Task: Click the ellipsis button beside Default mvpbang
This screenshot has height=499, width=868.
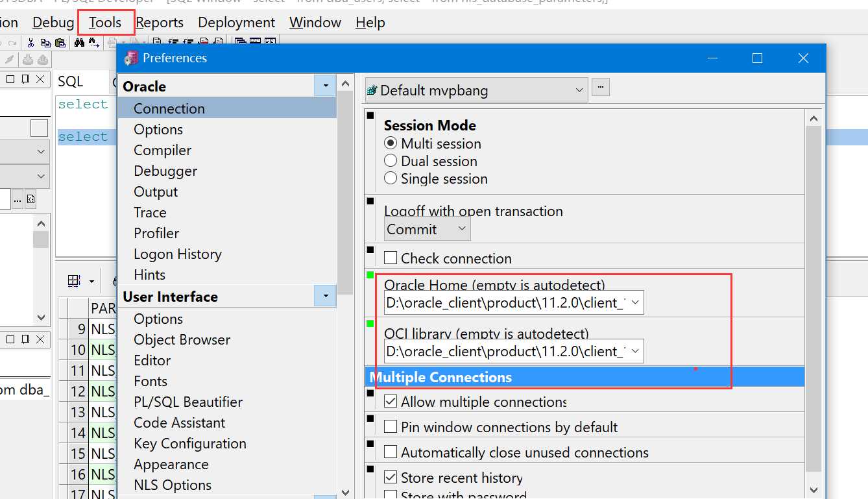Action: point(601,87)
